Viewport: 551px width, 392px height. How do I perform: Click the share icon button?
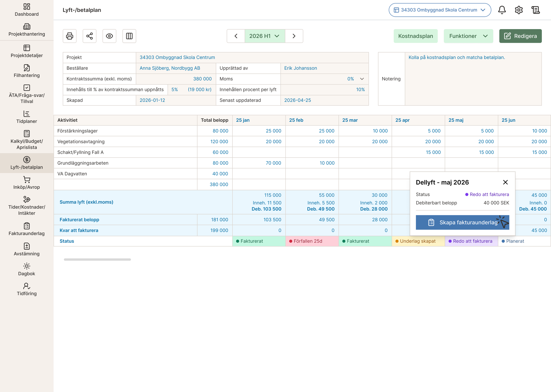[x=89, y=36]
